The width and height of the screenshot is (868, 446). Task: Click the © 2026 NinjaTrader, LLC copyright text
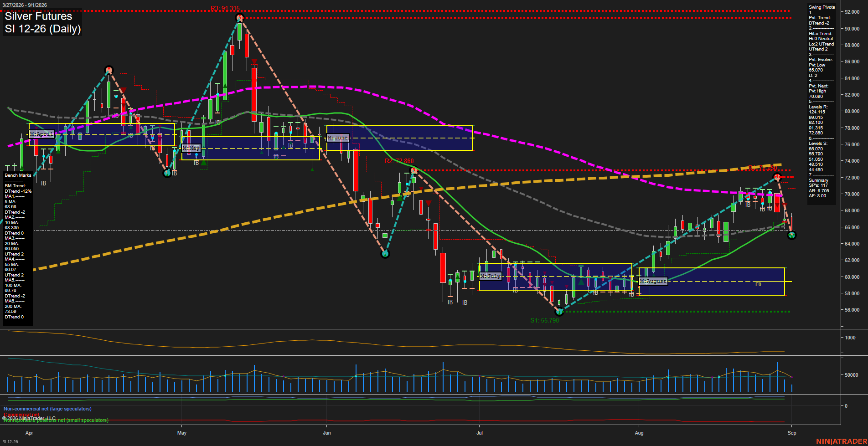tap(29, 418)
